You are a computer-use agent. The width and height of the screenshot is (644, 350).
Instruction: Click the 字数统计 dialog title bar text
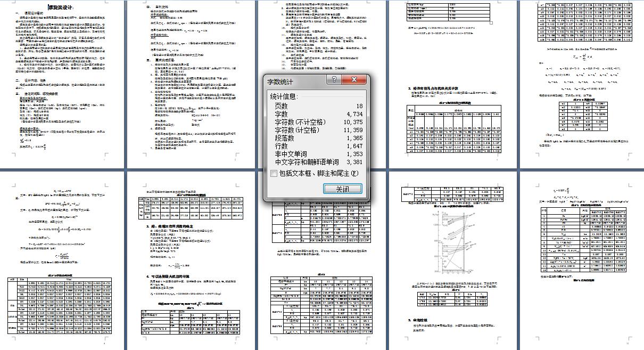(x=280, y=82)
